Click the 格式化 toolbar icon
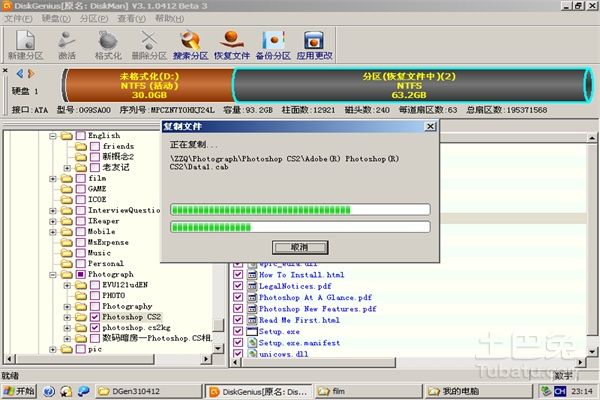Image resolution: width=600 pixels, height=400 pixels. 108,45
